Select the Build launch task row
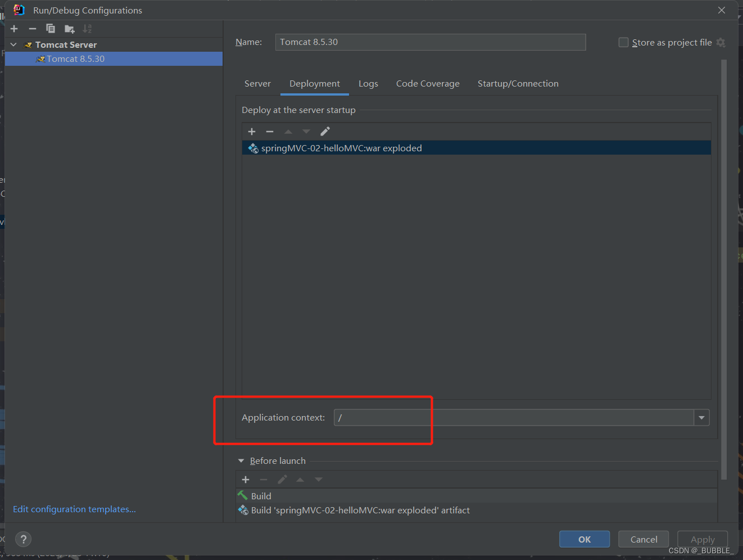The width and height of the screenshot is (743, 560). coord(477,496)
